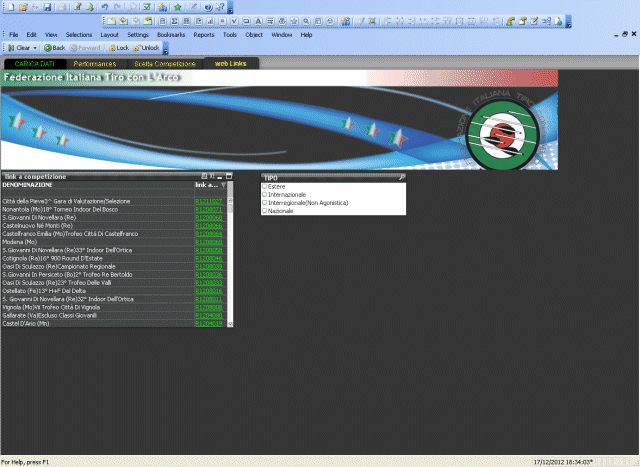The width and height of the screenshot is (640, 467).
Task: Open link R1208068
Action: (209, 218)
